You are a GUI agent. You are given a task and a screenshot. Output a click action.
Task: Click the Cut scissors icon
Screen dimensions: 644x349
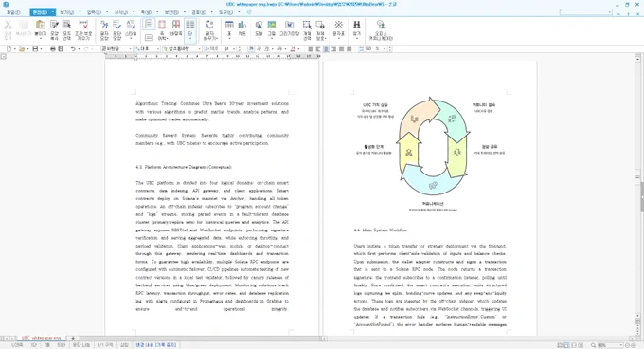[x=8, y=29]
